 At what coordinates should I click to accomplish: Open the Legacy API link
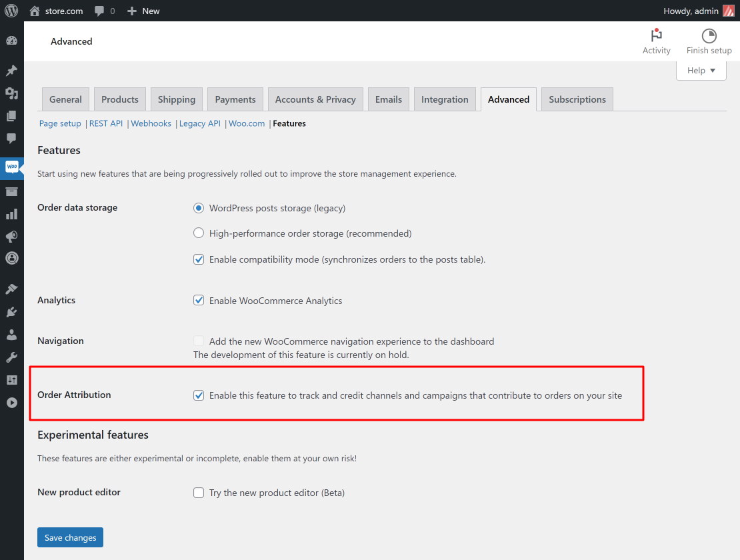199,123
